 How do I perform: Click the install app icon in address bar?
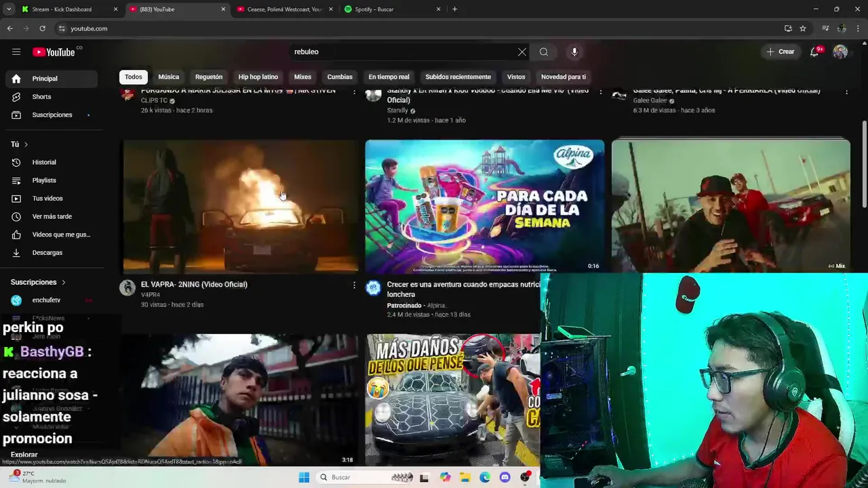pyautogui.click(x=788, y=28)
